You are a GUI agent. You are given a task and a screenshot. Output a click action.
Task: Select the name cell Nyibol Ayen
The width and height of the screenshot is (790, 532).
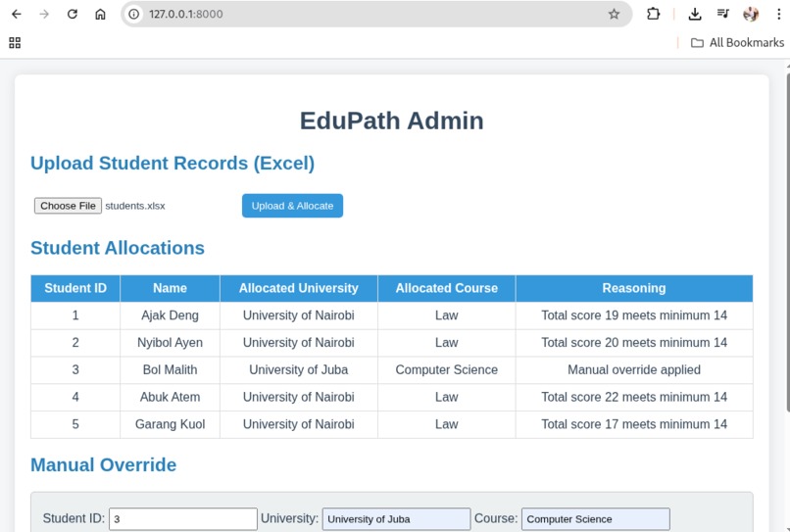170,343
